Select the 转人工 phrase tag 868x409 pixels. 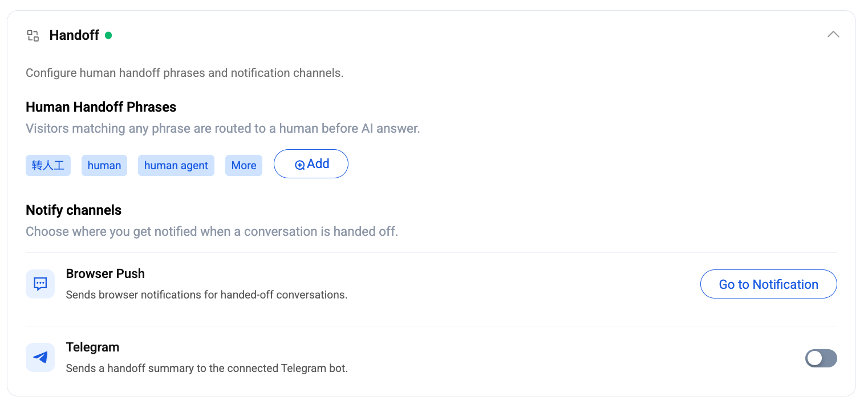[x=48, y=165]
